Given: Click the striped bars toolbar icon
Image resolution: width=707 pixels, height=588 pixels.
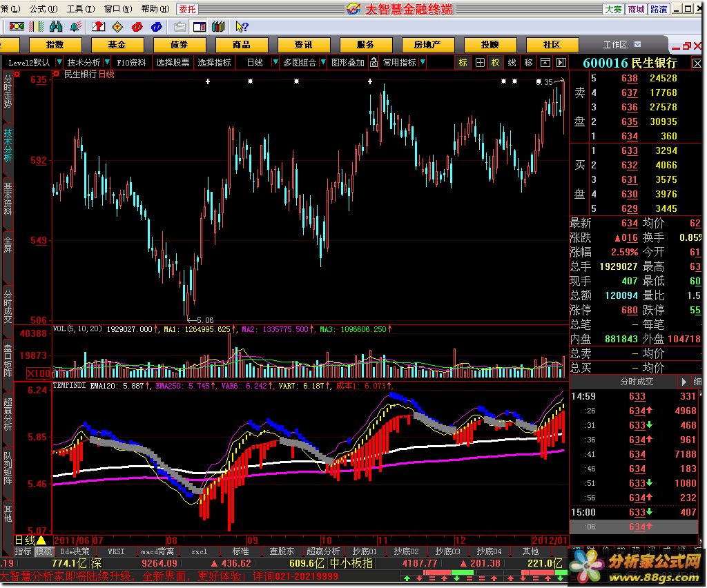Looking at the screenshot, I should coord(37,27).
